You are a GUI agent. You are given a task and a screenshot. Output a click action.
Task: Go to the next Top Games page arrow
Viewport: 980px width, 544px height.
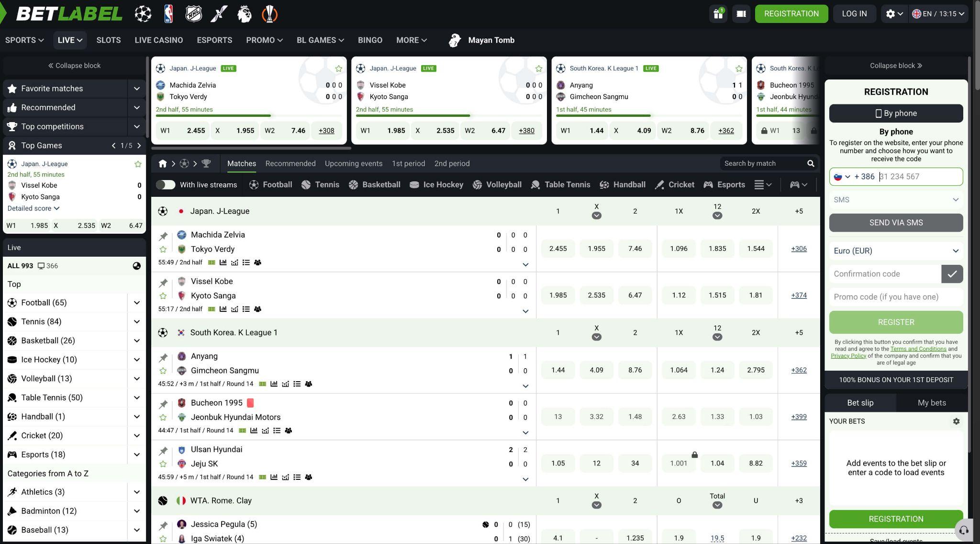coord(139,146)
